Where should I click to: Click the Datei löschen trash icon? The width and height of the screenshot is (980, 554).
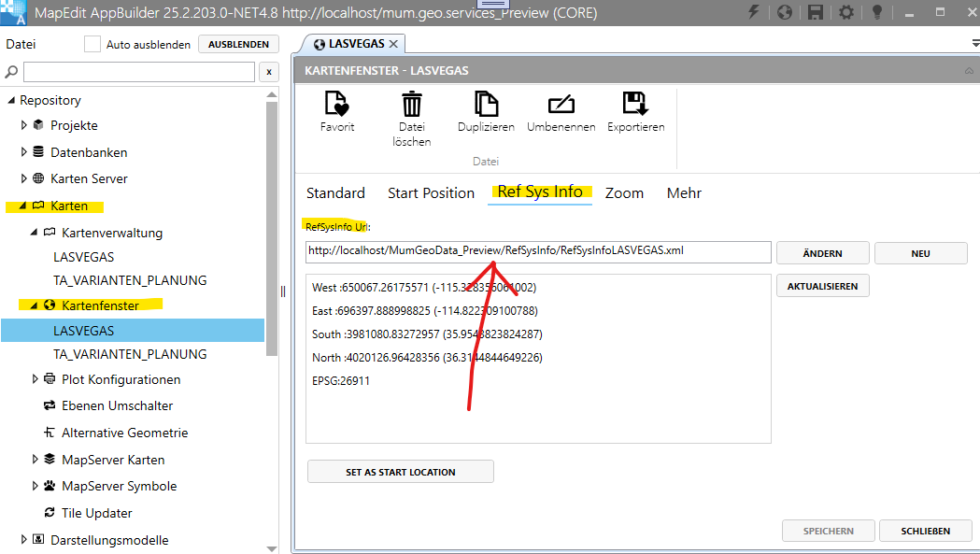412,104
